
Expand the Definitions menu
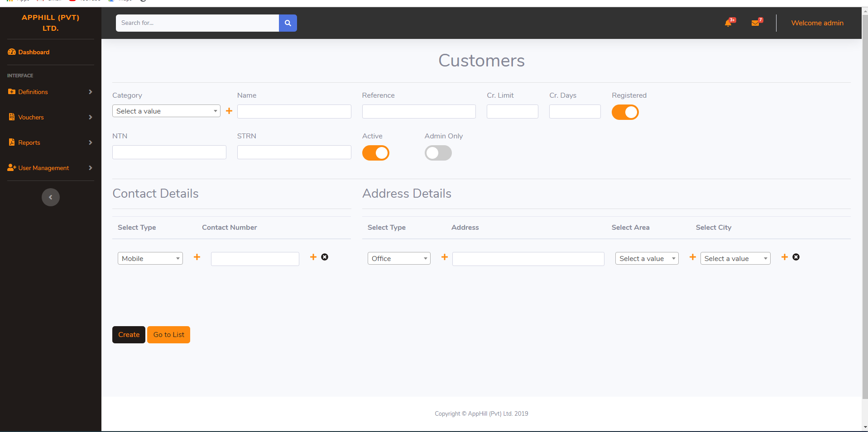(x=50, y=92)
